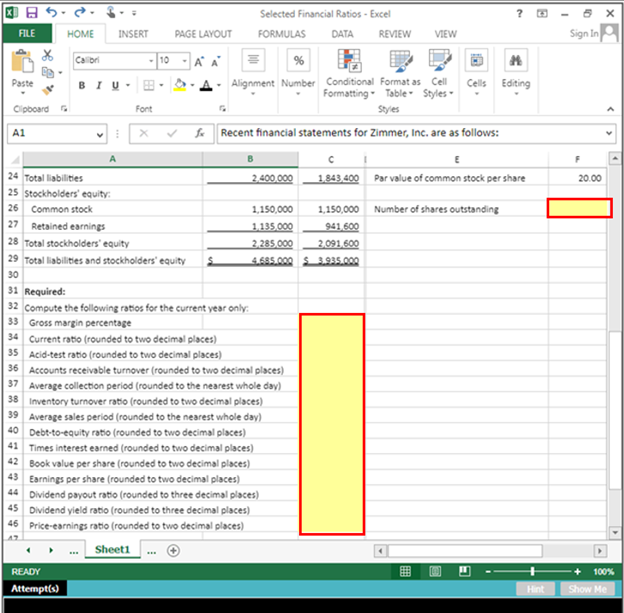
Task: Switch to the INSERT tab
Action: pos(133,34)
